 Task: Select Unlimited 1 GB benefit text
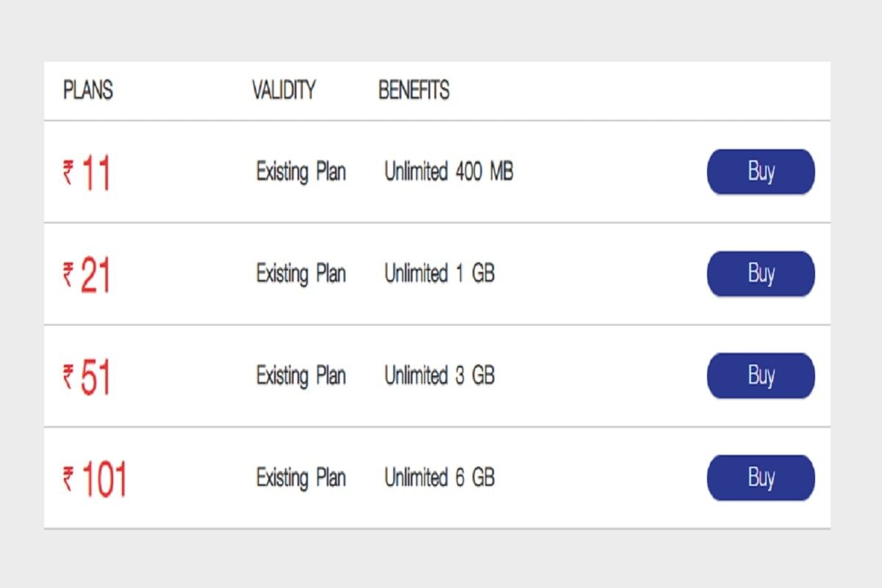pos(440,273)
